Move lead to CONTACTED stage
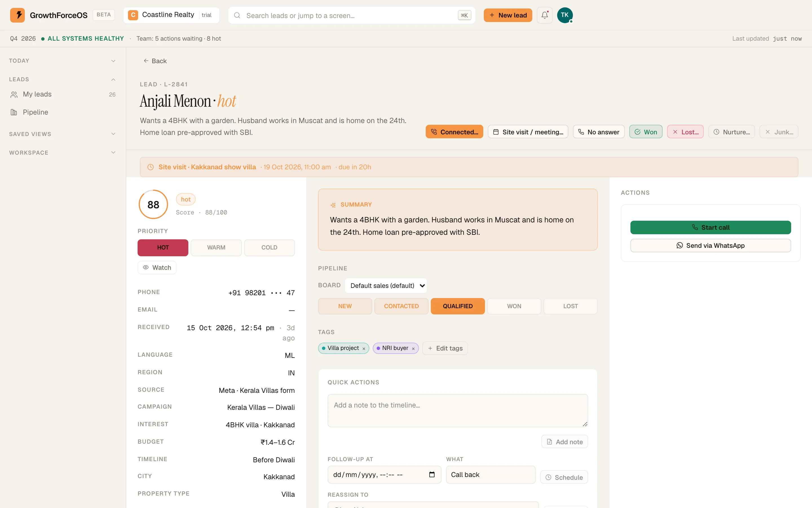The image size is (812, 508). [x=401, y=306]
